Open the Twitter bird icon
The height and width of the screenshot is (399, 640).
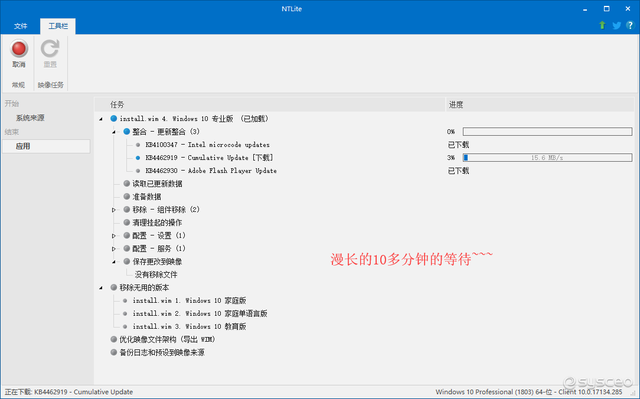click(616, 26)
